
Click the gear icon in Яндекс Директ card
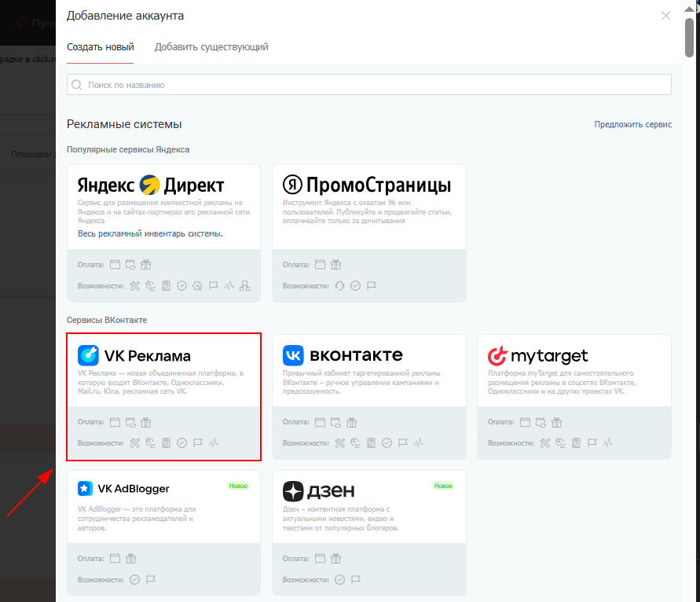(197, 286)
